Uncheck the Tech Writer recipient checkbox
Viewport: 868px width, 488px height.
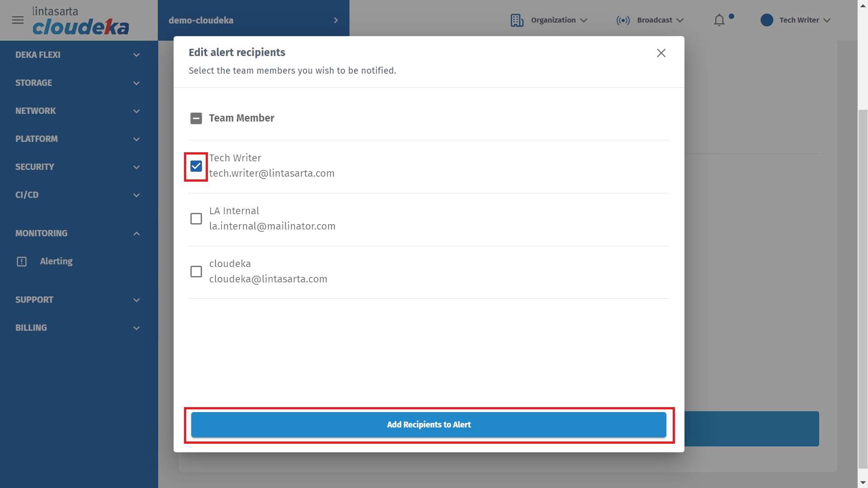(x=196, y=166)
